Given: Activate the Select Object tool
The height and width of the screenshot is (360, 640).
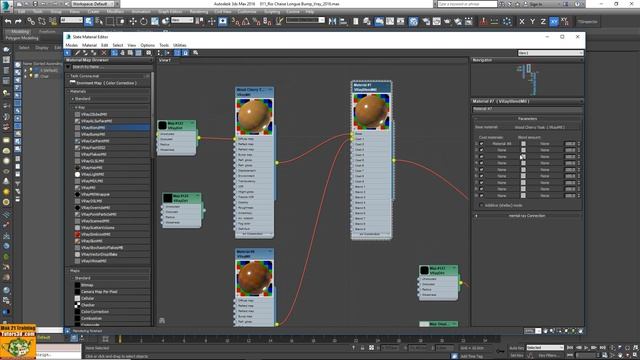Looking at the screenshot, I should pyautogui.click(x=89, y=21).
